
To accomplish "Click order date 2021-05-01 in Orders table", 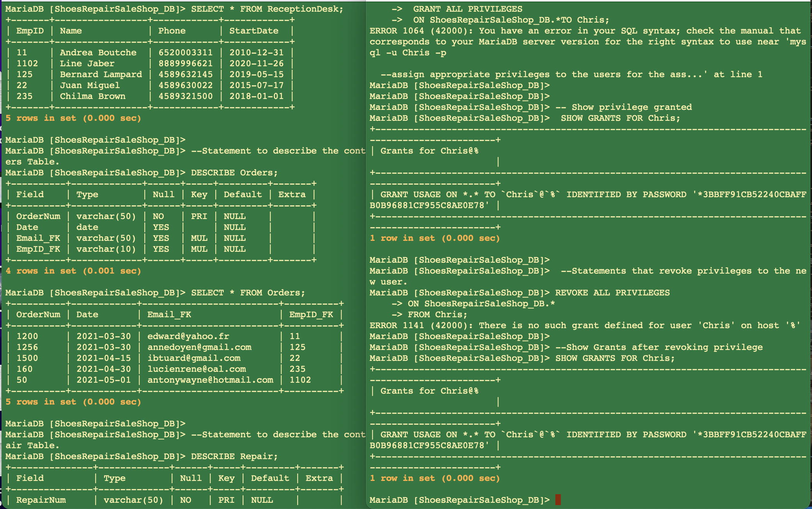I will pos(103,380).
